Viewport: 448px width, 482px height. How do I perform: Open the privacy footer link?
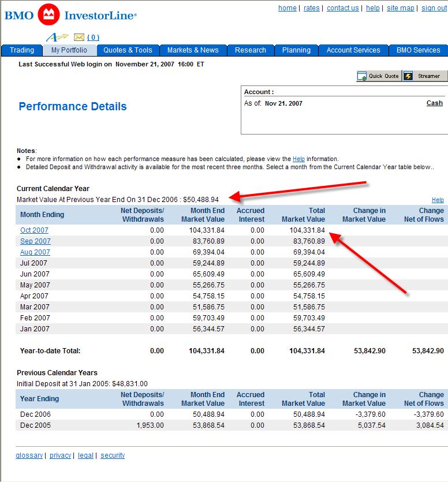60,455
